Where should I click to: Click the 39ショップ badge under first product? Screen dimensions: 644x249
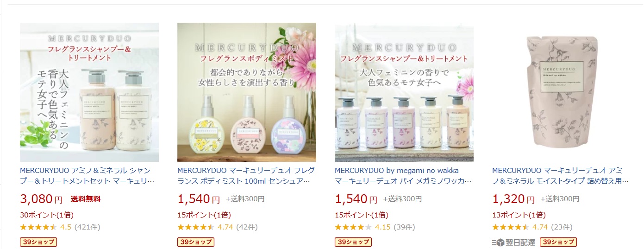pos(38,242)
